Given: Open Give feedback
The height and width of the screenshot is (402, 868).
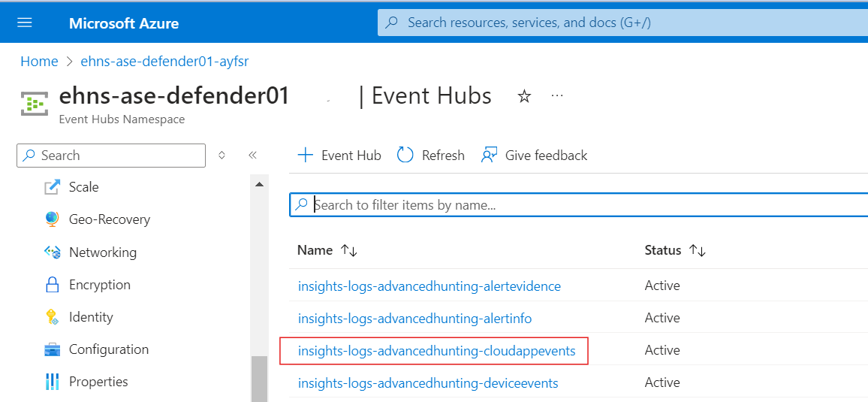Looking at the screenshot, I should click(x=534, y=156).
